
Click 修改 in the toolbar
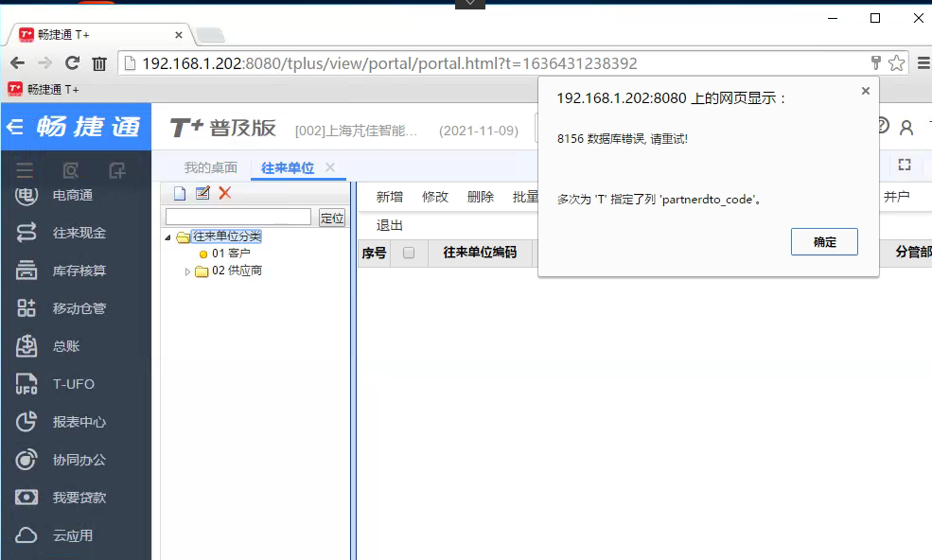(435, 197)
